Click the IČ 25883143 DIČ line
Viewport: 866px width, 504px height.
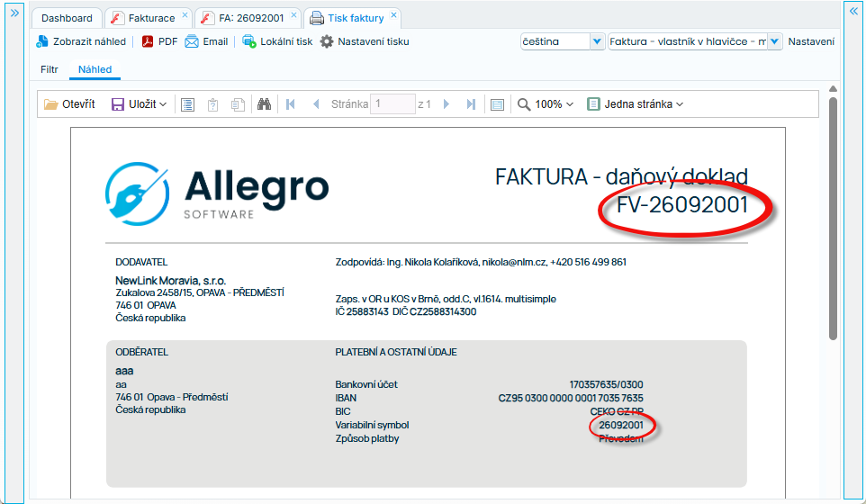[405, 312]
